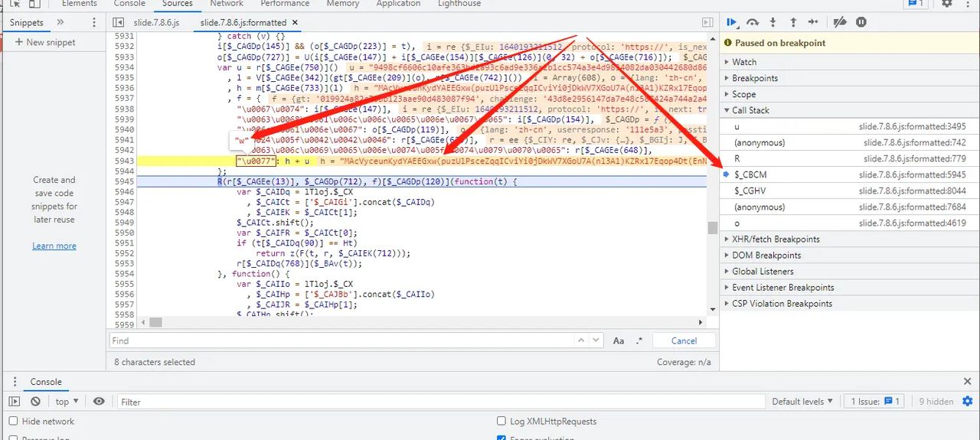Open the Default levels dropdown
The height and width of the screenshot is (440, 980).
tap(802, 402)
